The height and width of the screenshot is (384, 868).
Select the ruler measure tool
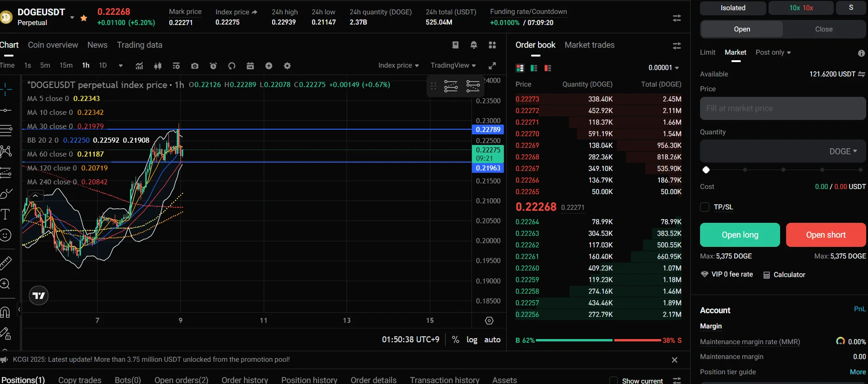tap(6, 263)
